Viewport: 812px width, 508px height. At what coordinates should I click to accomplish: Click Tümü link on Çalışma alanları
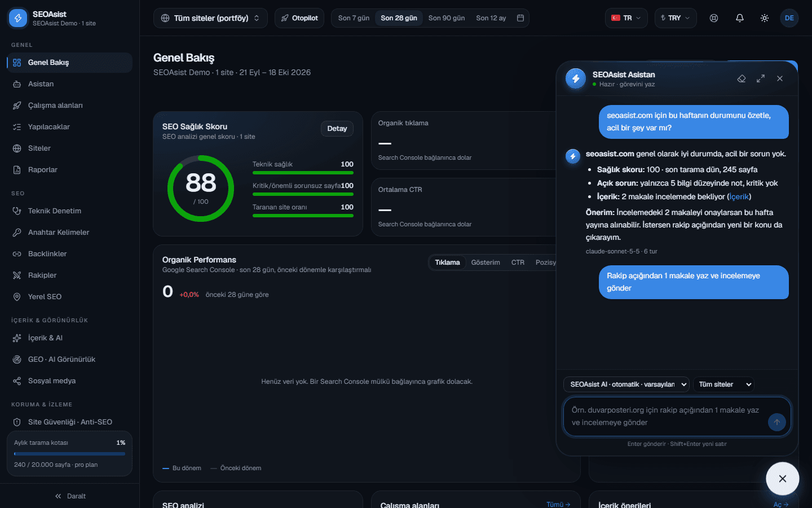(x=558, y=505)
